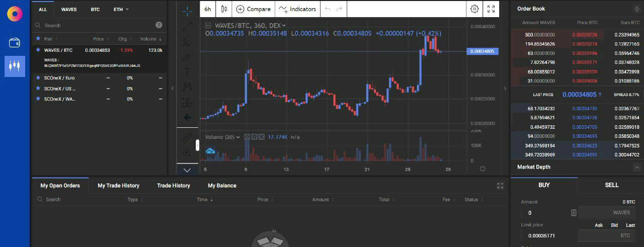Open the Volume (20) indicator dropdown
This screenshot has width=644, height=247.
coord(238,137)
